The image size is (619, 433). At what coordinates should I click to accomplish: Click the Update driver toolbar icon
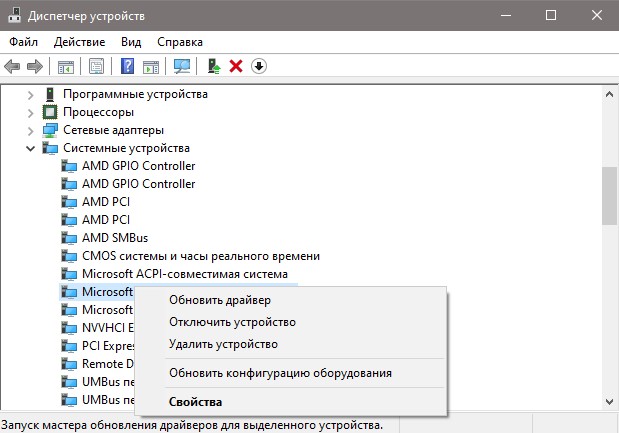click(x=214, y=66)
